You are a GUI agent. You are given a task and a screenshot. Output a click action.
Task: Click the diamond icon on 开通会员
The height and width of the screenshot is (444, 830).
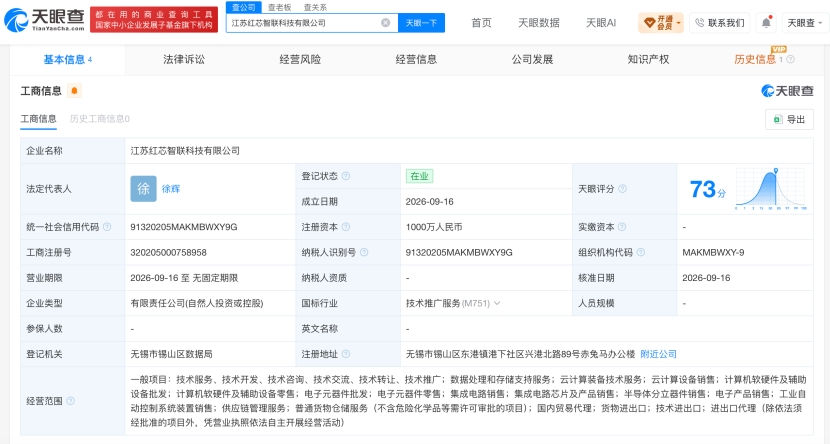click(x=649, y=23)
